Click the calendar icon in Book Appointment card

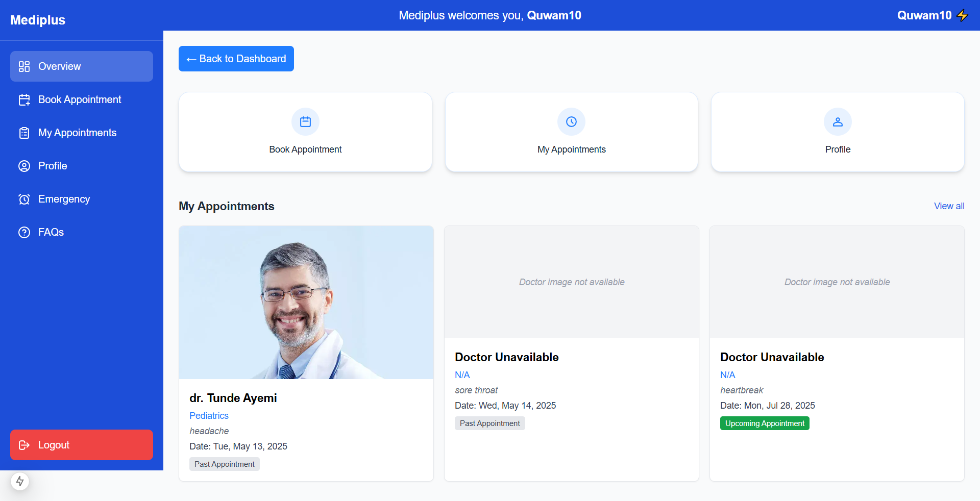(x=305, y=121)
